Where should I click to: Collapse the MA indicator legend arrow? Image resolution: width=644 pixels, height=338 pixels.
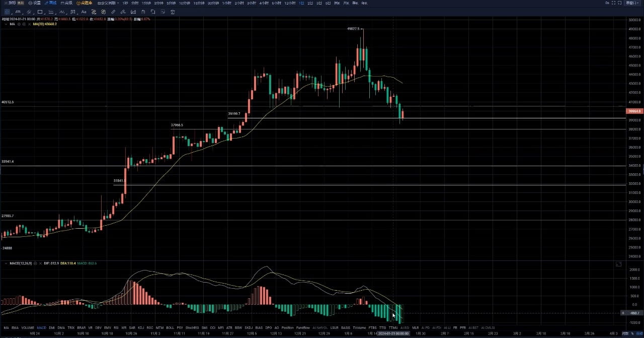[x=6, y=24]
